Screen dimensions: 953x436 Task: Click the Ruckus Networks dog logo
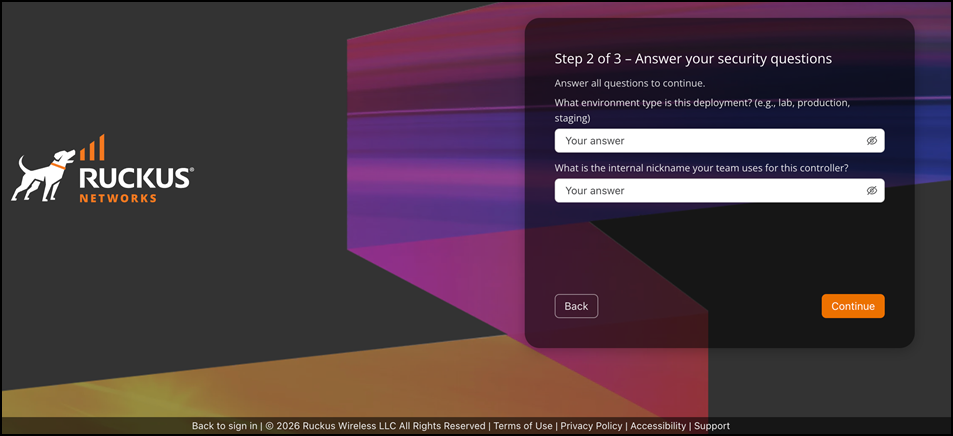tap(102, 168)
